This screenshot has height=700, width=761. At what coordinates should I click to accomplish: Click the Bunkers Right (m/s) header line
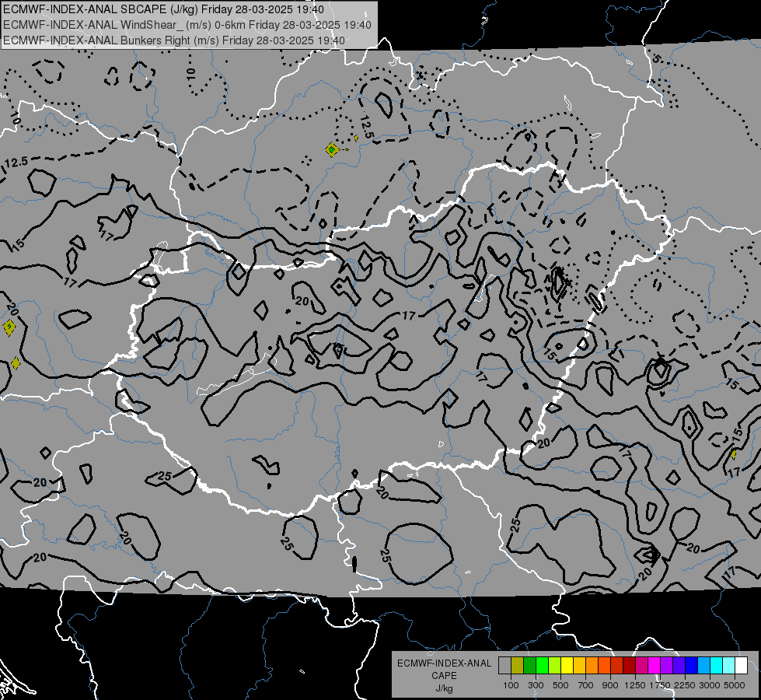click(x=174, y=40)
